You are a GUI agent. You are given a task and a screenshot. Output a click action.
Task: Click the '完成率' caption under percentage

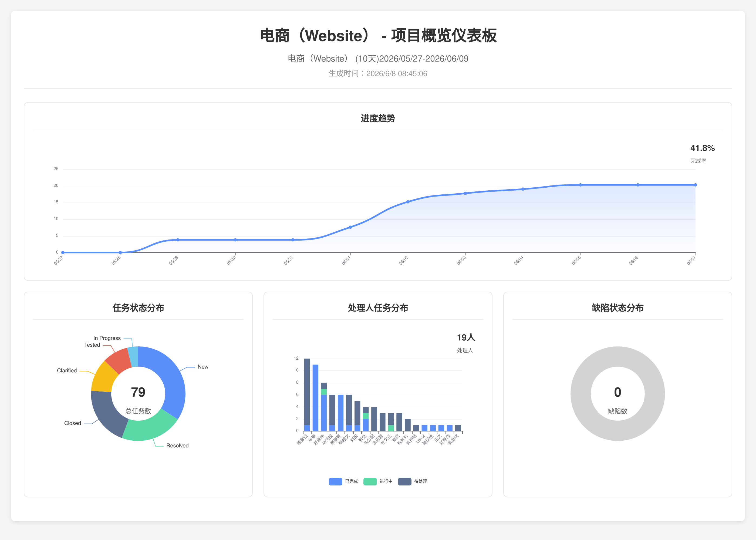click(x=698, y=161)
